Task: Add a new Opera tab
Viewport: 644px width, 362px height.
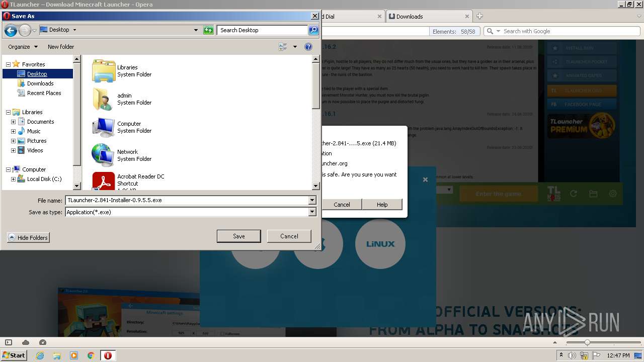Action: click(479, 16)
